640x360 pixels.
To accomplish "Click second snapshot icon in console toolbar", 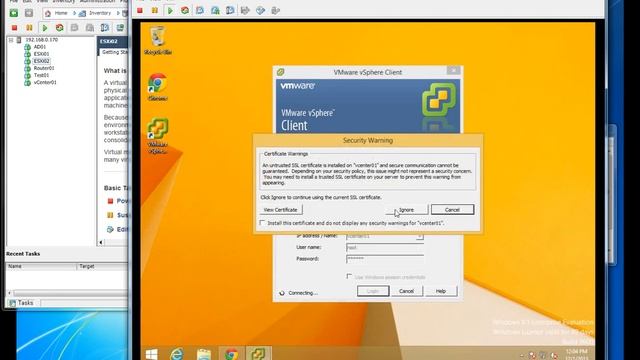I will 215,11.
